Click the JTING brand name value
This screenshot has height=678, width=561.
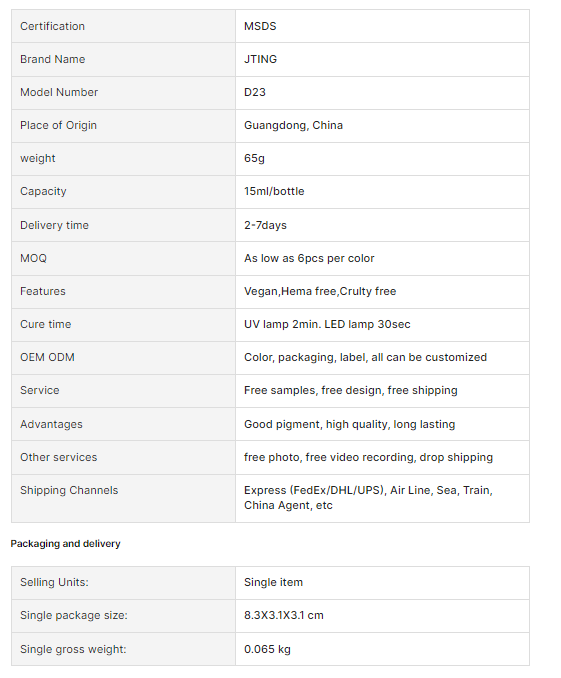pos(260,59)
